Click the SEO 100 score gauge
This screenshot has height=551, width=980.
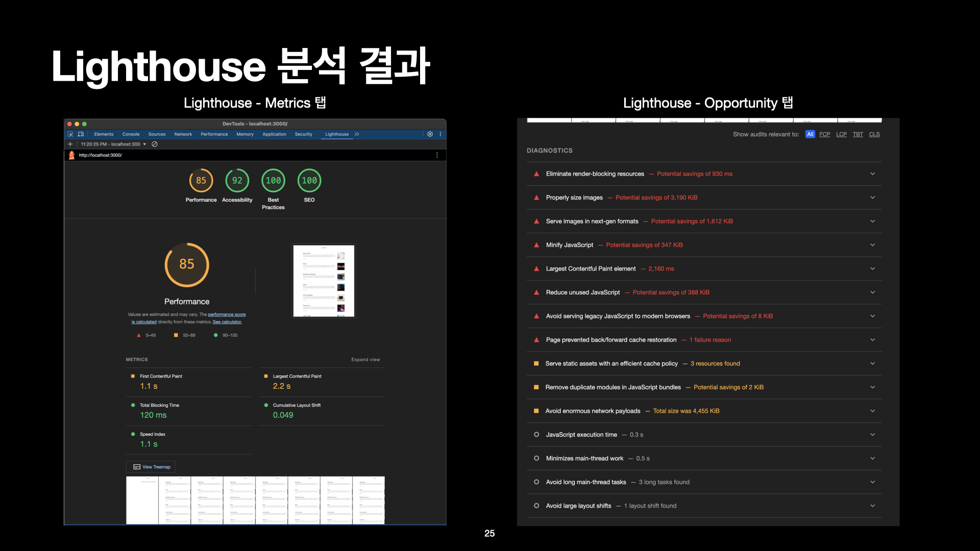click(309, 181)
